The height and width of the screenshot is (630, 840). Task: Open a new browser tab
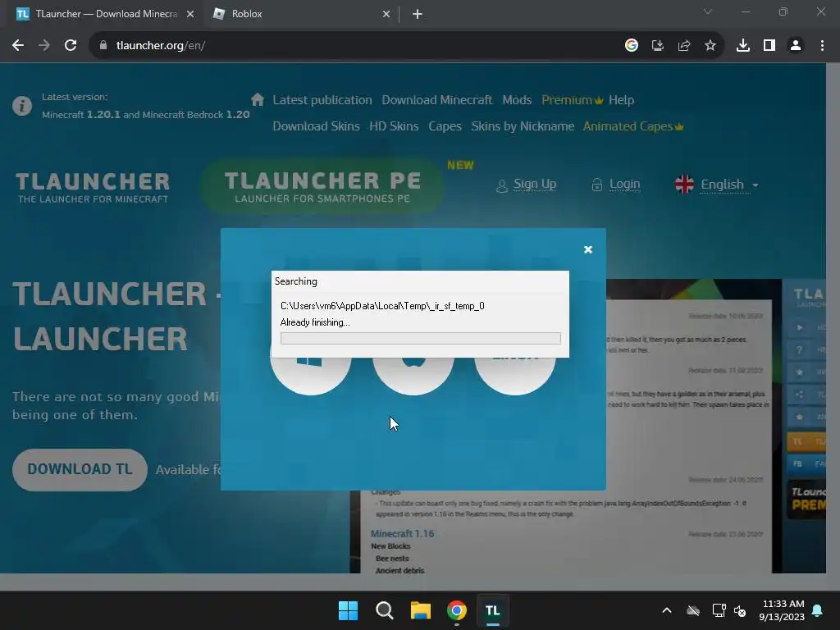tap(418, 15)
